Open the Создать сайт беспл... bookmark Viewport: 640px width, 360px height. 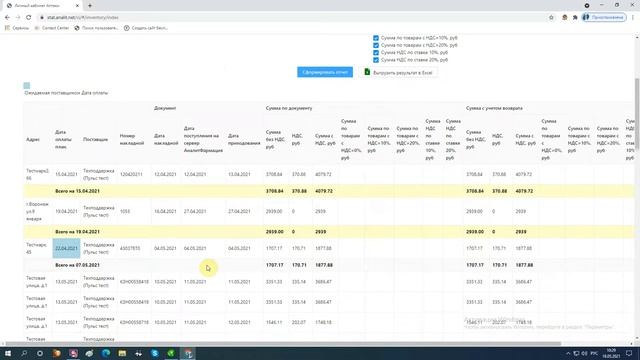(146, 28)
